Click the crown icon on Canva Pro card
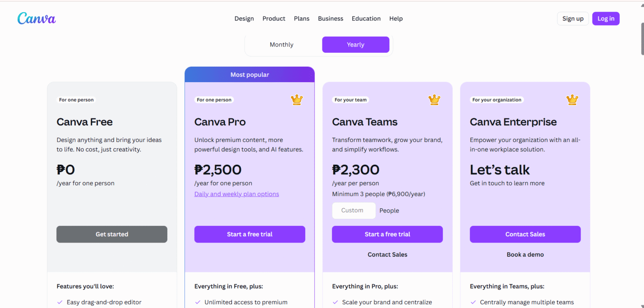This screenshot has height=308, width=644. 297,100
